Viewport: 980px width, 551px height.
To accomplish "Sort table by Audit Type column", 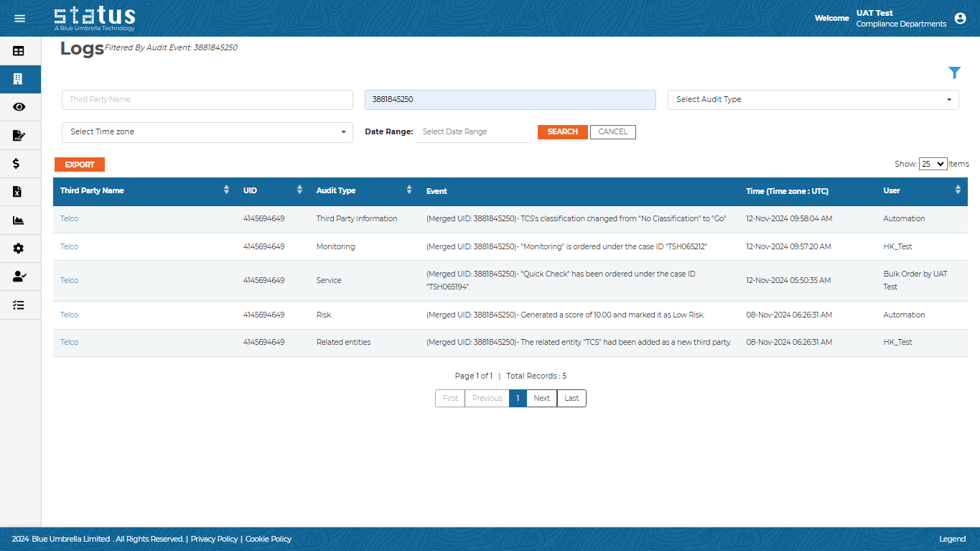I will pos(409,190).
